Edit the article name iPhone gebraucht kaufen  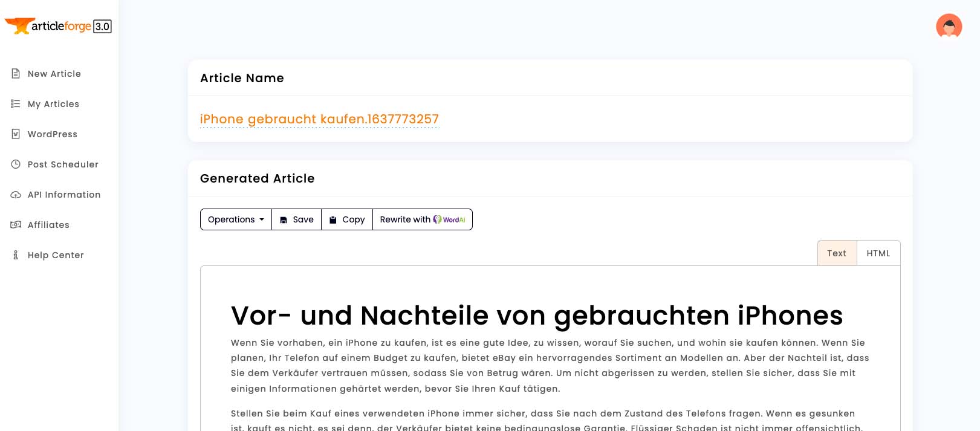[319, 119]
